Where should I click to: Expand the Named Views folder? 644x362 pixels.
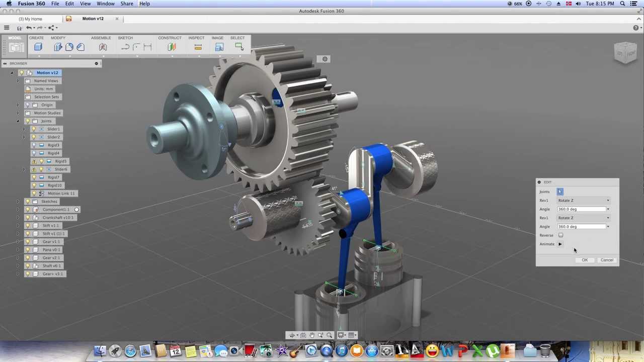coord(18,80)
